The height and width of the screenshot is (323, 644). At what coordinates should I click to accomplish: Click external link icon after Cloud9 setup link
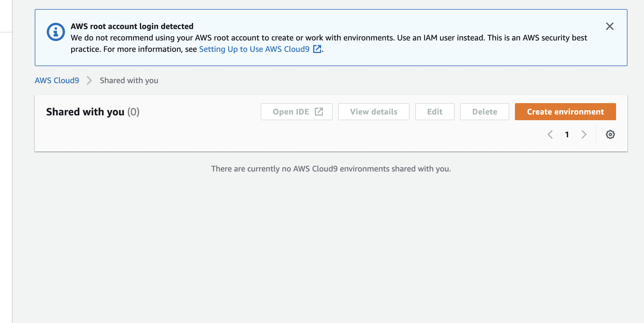click(x=317, y=49)
